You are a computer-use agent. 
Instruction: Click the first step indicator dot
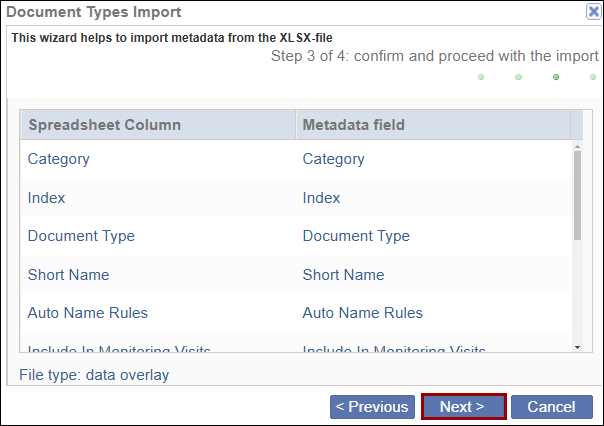click(x=481, y=77)
